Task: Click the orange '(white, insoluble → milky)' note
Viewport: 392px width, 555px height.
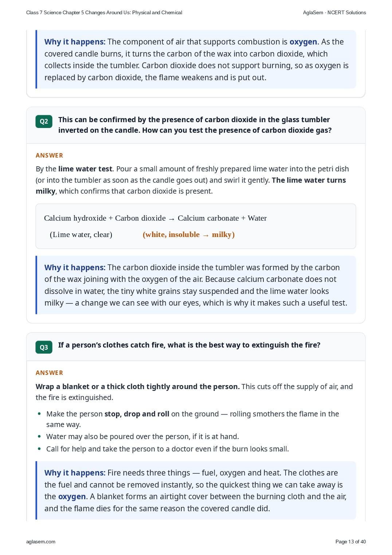Action: [189, 234]
